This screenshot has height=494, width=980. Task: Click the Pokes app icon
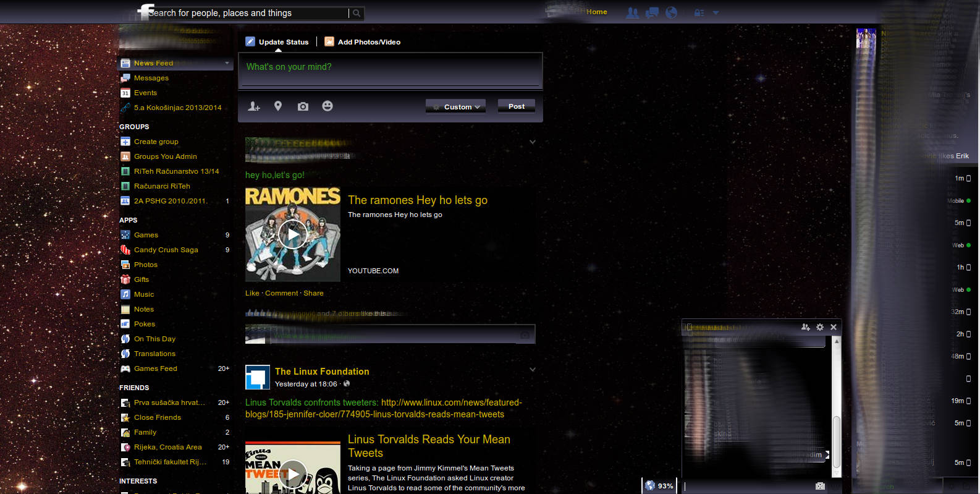click(125, 324)
